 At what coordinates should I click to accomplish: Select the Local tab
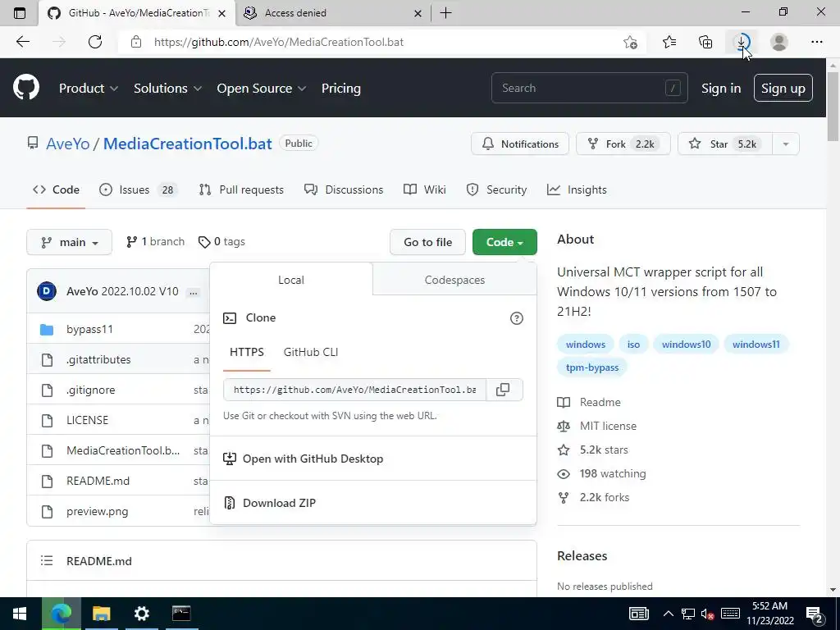[291, 280]
